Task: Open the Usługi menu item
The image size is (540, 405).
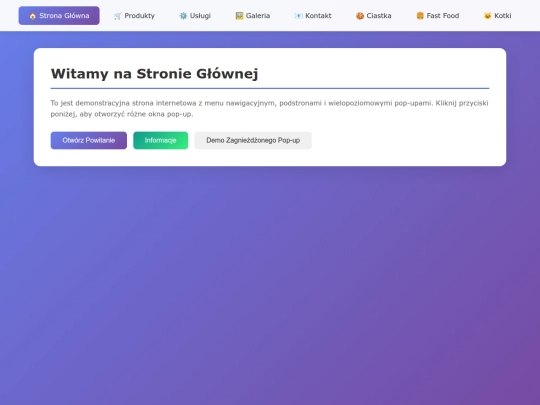Action: tap(195, 15)
